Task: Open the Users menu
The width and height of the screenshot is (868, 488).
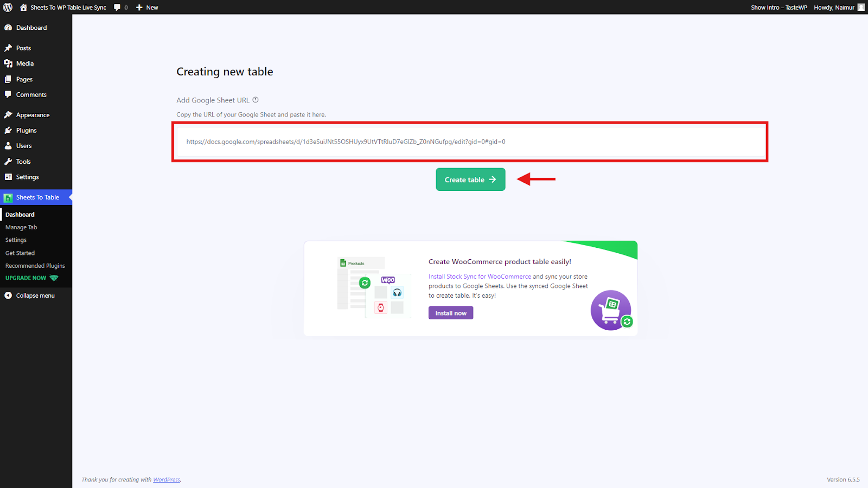Action: click(24, 146)
